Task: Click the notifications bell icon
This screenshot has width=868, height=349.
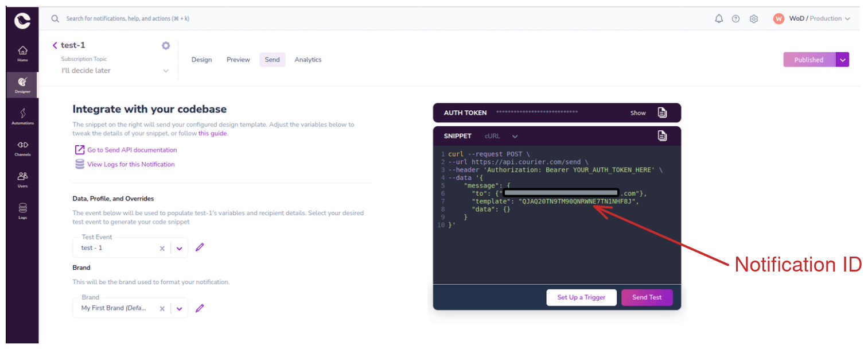Action: click(x=719, y=19)
